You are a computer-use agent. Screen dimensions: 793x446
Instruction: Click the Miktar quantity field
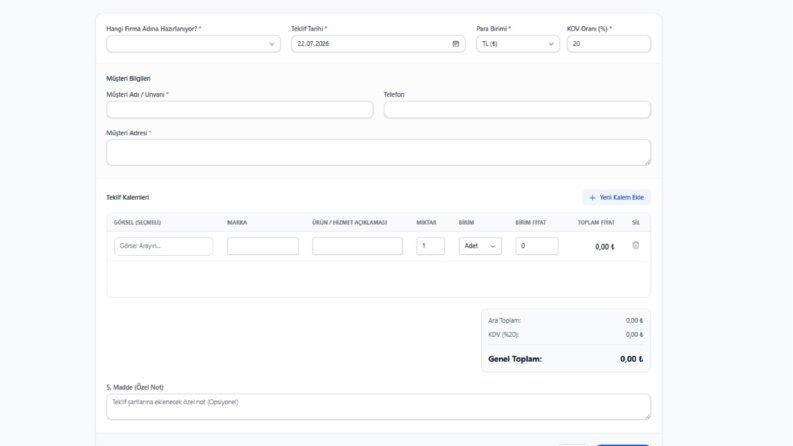coord(430,246)
